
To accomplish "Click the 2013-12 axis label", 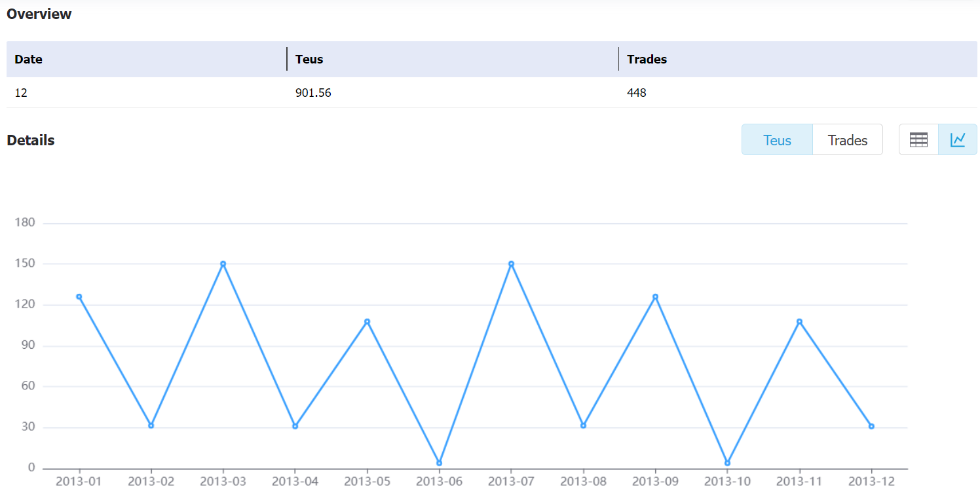I will click(872, 482).
